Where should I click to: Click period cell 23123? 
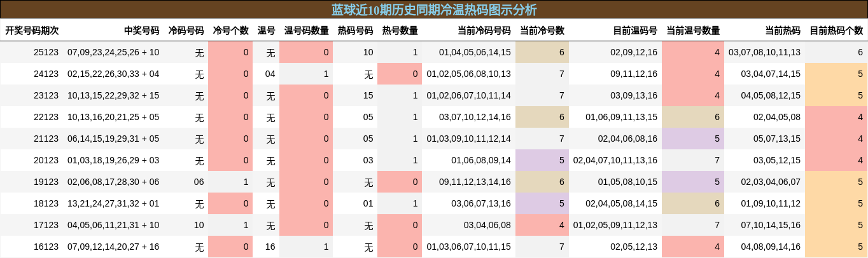click(x=46, y=95)
